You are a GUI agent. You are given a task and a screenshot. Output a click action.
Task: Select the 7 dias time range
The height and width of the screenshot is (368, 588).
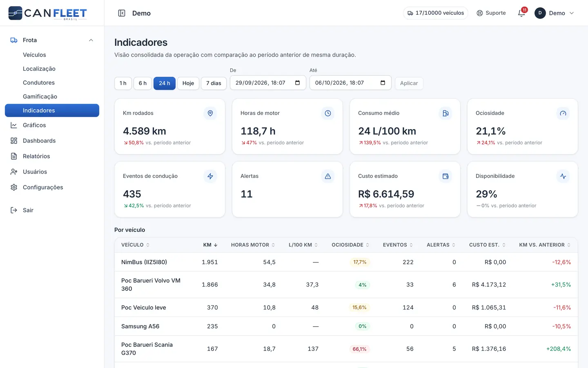214,83
